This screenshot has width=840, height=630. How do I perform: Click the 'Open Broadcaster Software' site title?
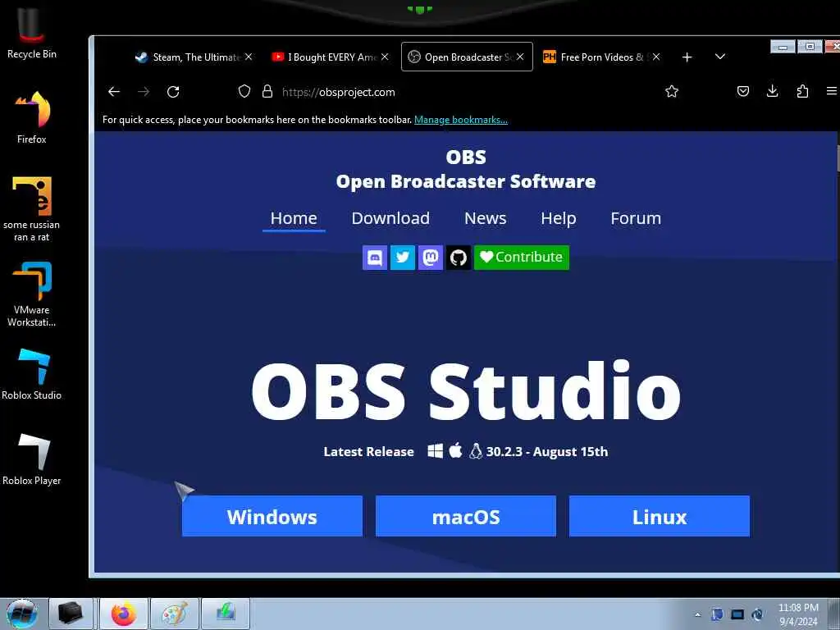coord(466,181)
